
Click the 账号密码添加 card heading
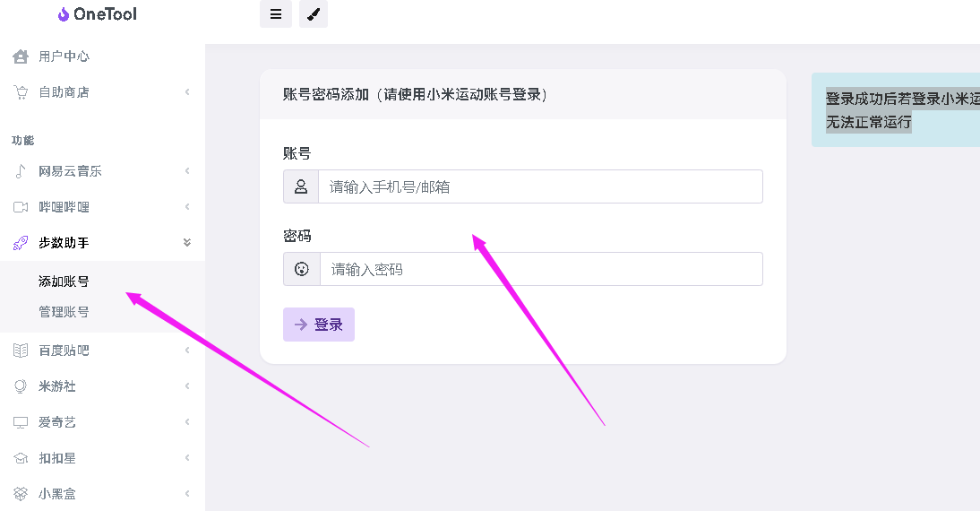pos(415,94)
